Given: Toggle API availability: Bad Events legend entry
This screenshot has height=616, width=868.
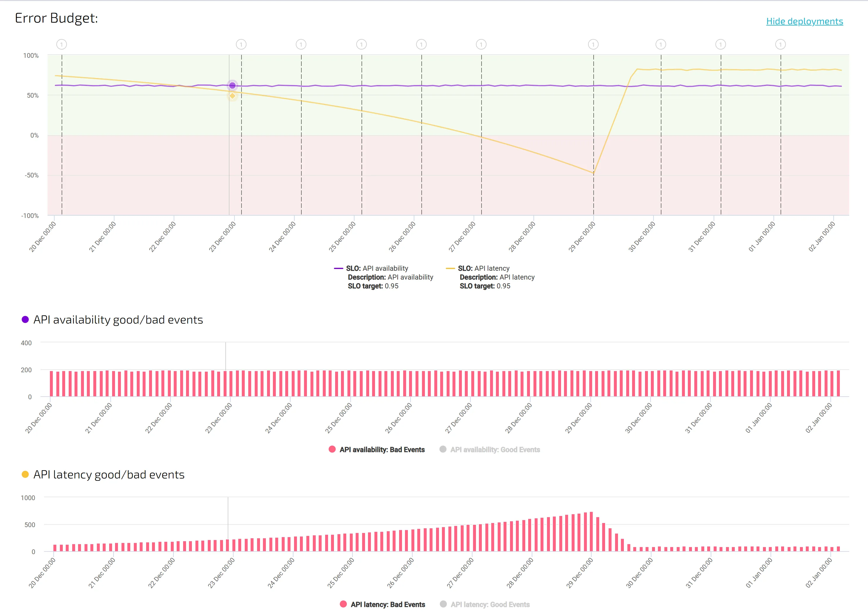Looking at the screenshot, I should click(377, 449).
